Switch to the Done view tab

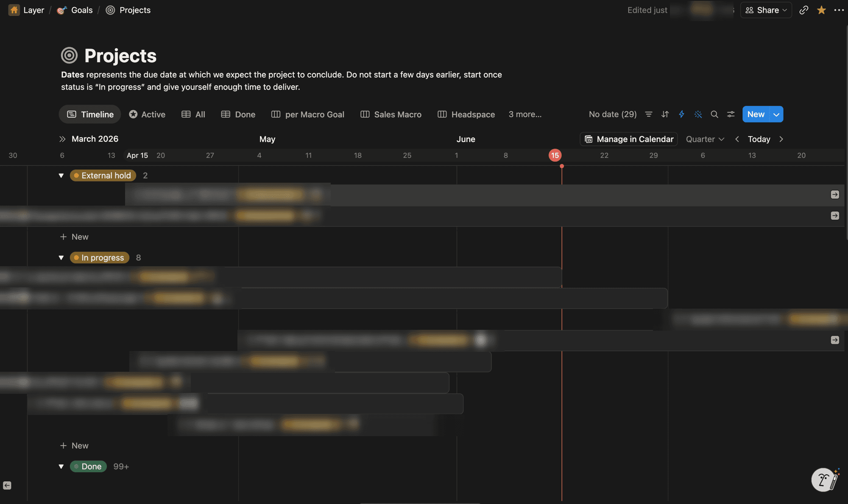(238, 114)
